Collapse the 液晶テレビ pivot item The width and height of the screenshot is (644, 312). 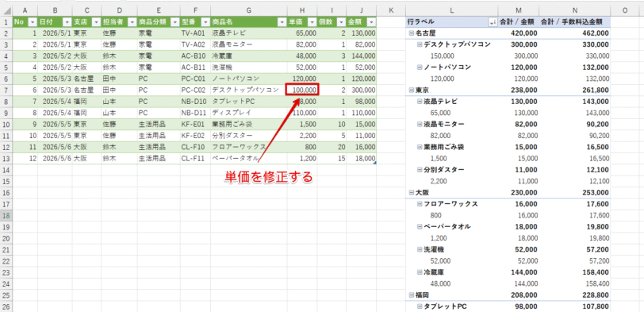coord(420,101)
